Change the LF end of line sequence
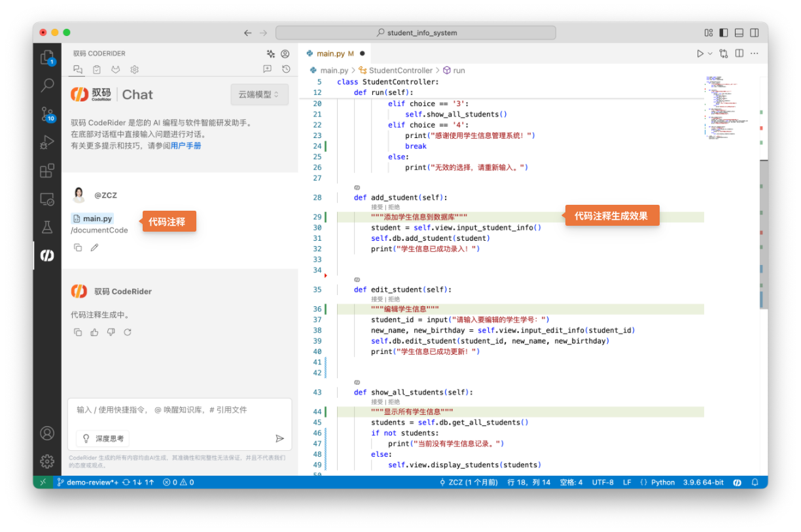The image size is (801, 532). (627, 482)
